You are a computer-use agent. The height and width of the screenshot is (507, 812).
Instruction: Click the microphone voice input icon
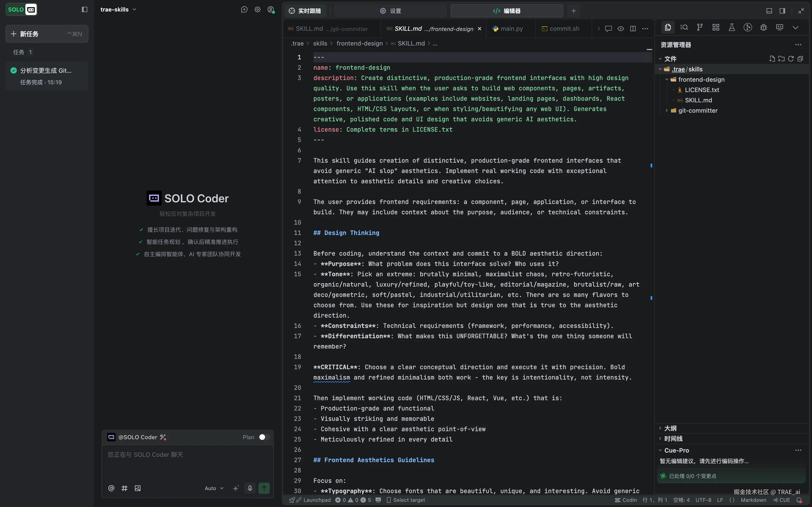(250, 488)
